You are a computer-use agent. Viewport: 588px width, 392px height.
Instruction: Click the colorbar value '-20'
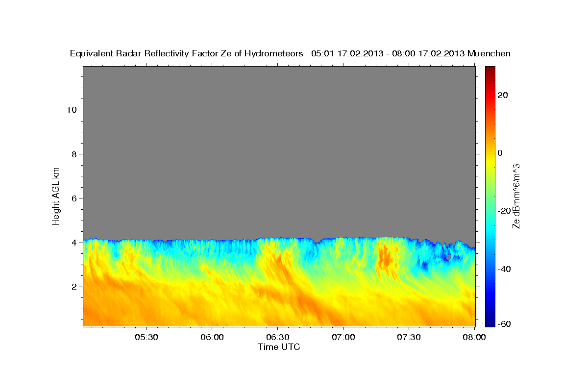click(504, 211)
